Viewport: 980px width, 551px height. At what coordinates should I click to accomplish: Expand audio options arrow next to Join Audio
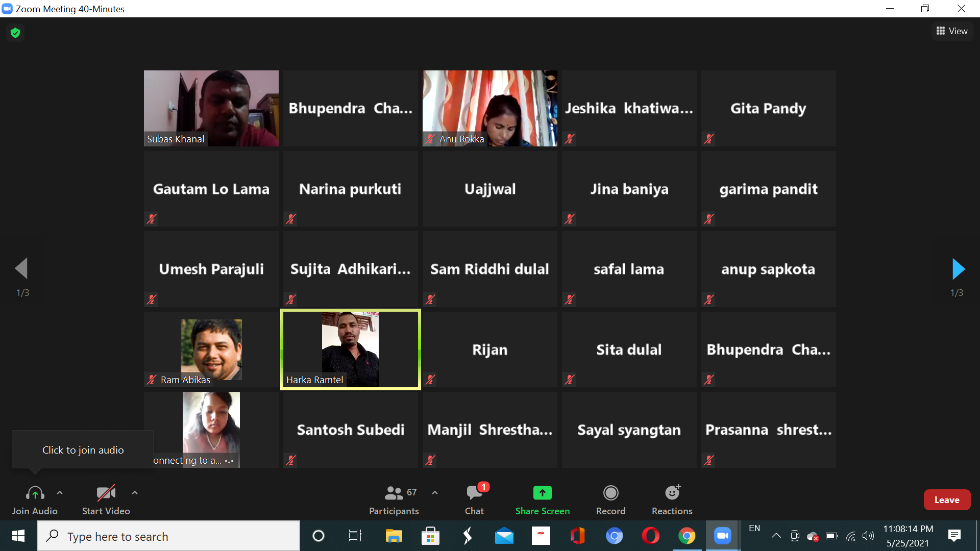pyautogui.click(x=60, y=493)
